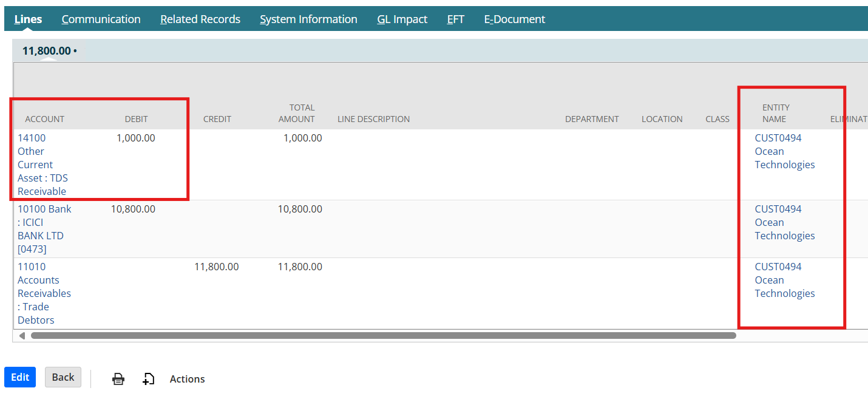
Task: Select the Lines tab
Action: pyautogui.click(x=28, y=19)
